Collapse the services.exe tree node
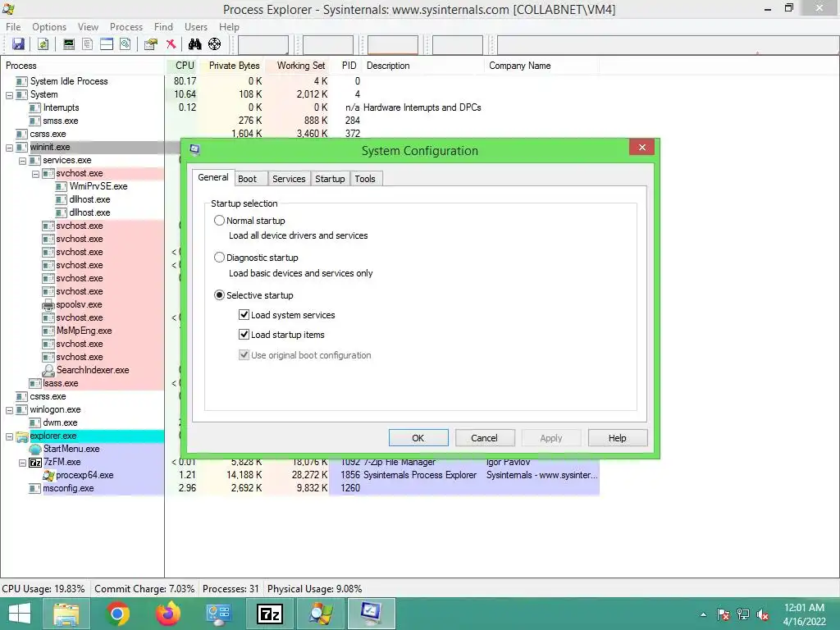Image resolution: width=840 pixels, height=630 pixels. pos(22,161)
